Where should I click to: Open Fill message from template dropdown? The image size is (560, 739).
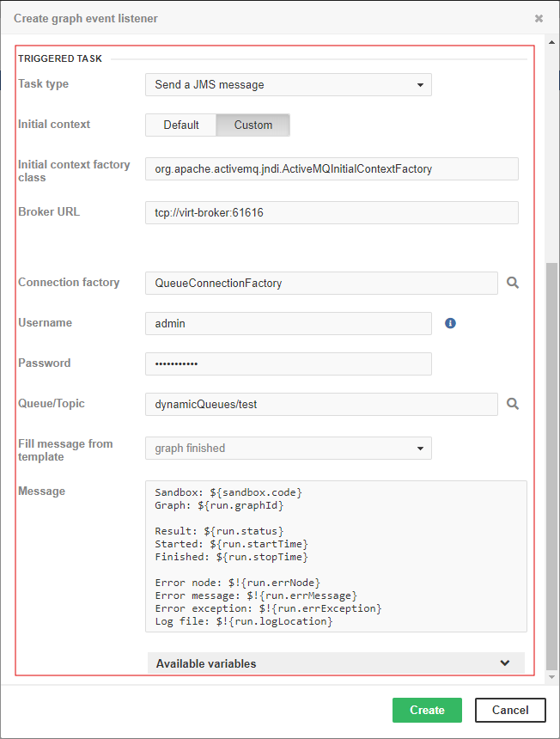click(x=288, y=449)
